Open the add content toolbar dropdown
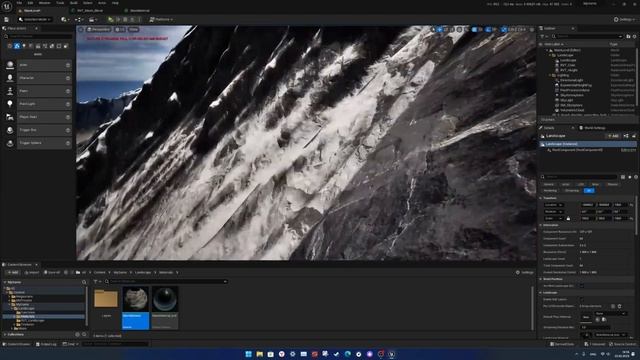 [64, 20]
